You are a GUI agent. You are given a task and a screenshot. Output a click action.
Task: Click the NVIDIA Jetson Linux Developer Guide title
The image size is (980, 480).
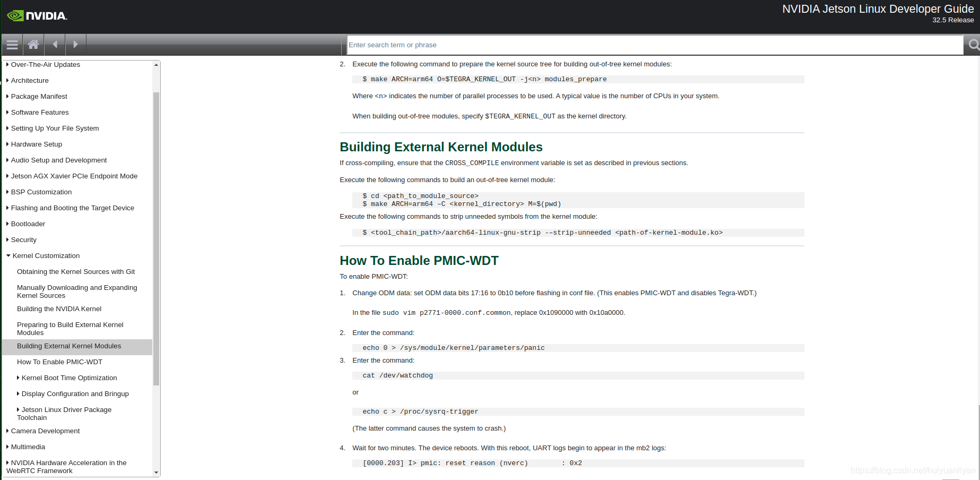(878, 9)
